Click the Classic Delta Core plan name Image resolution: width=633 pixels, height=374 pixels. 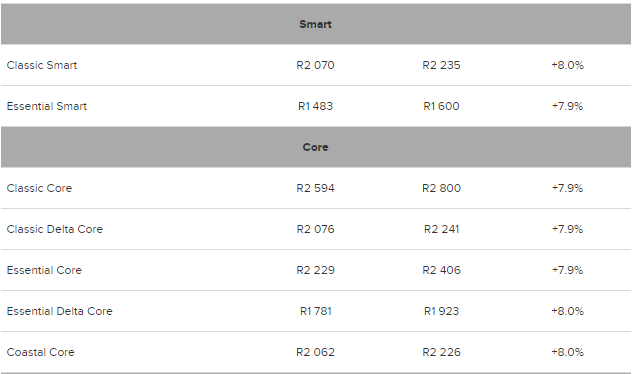(54, 229)
